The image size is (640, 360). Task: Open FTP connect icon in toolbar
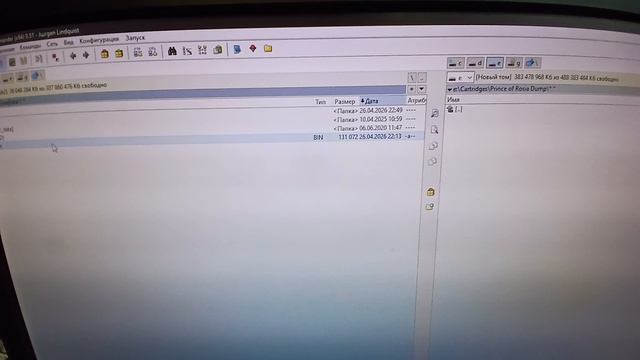point(138,52)
